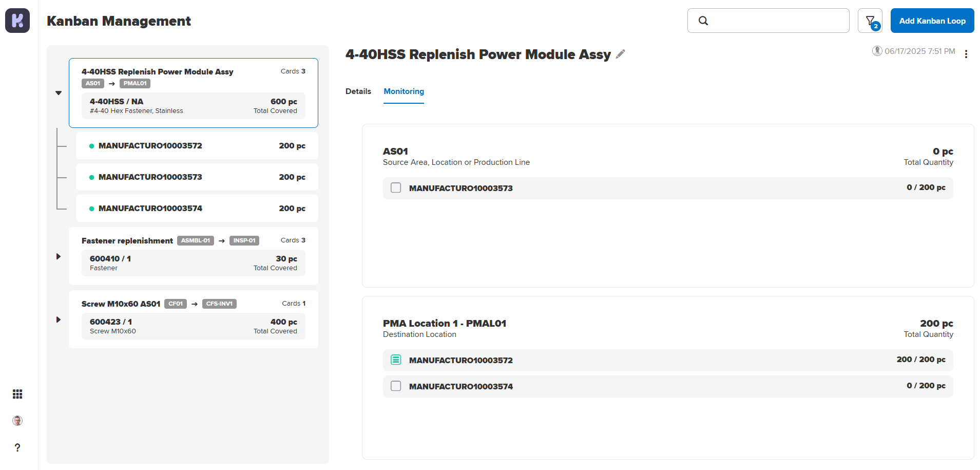The image size is (980, 470).
Task: Check the MANUFACTURO10003573 checkbox in AS01
Action: click(x=396, y=188)
